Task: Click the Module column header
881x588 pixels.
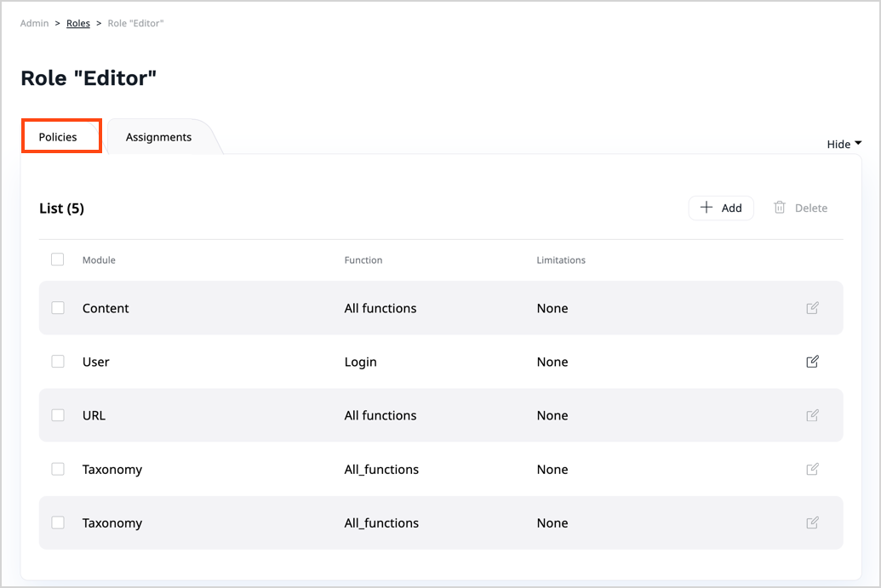Action: pyautogui.click(x=99, y=260)
